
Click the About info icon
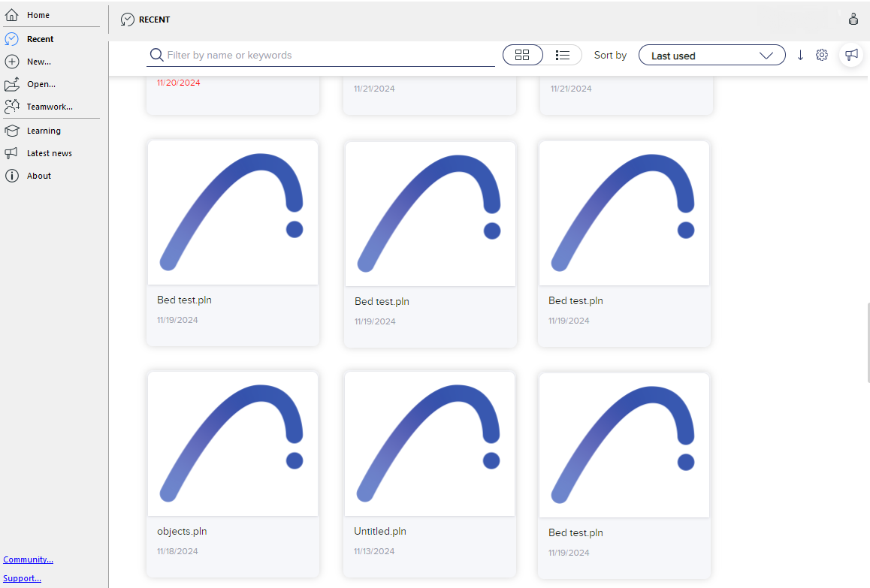point(11,176)
